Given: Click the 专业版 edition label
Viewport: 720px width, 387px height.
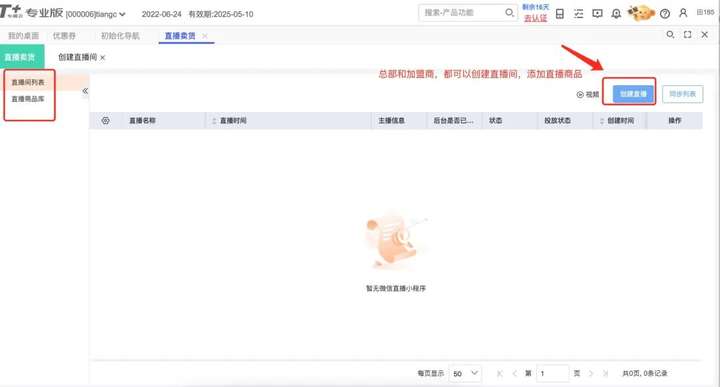Looking at the screenshot, I should click(x=45, y=13).
